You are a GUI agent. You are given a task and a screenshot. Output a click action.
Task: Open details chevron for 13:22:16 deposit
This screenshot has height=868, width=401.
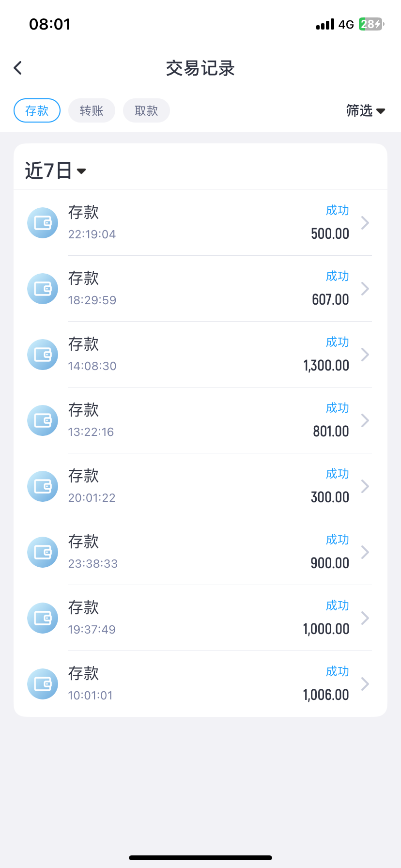(x=365, y=420)
